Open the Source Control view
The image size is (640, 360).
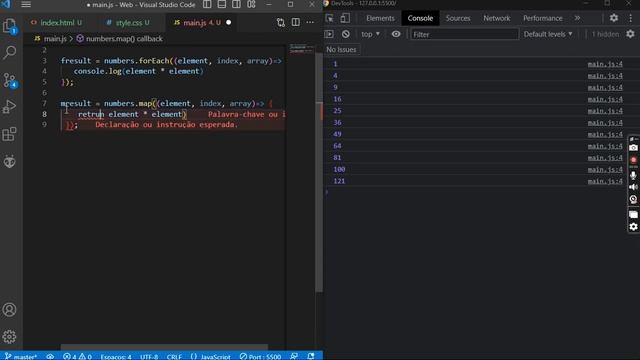(x=9, y=80)
